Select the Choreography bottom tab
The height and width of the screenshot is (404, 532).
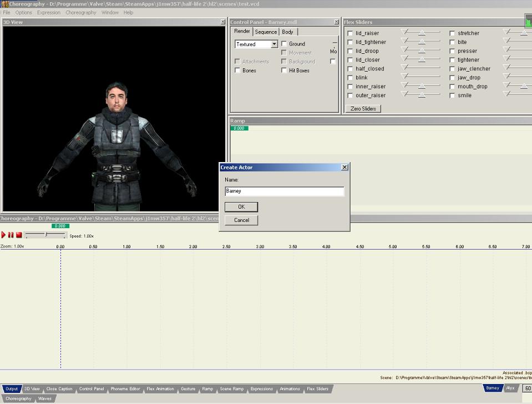click(18, 398)
